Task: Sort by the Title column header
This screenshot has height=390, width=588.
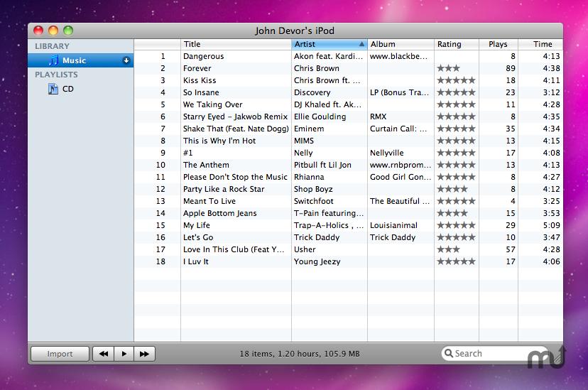Action: click(236, 44)
